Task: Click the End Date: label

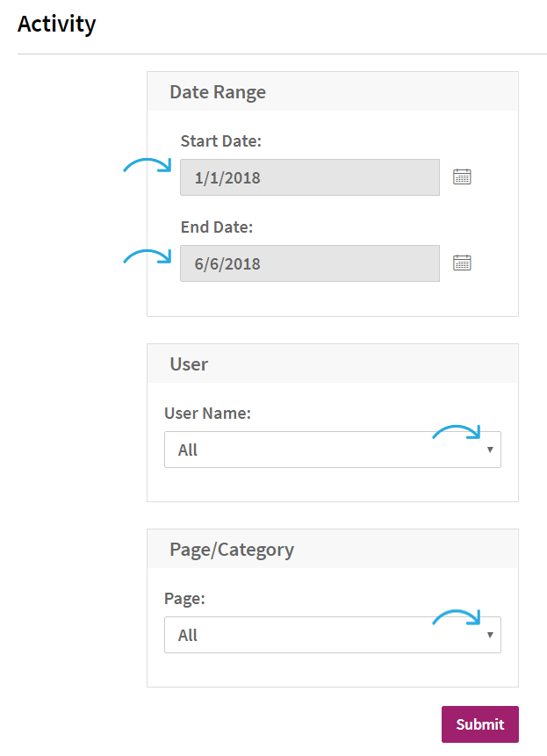Action: [x=217, y=227]
